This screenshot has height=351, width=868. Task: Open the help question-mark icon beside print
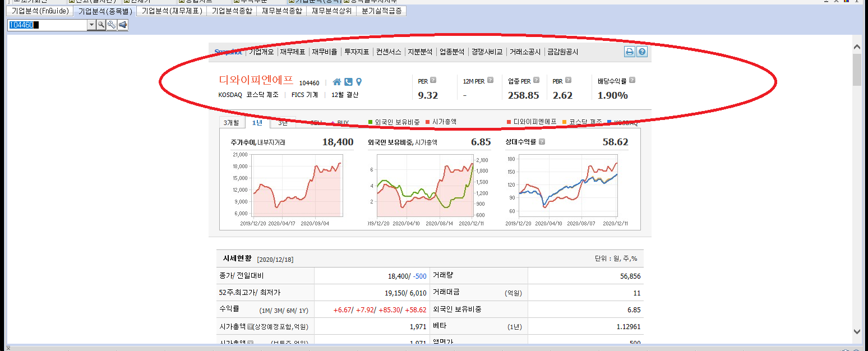point(642,52)
